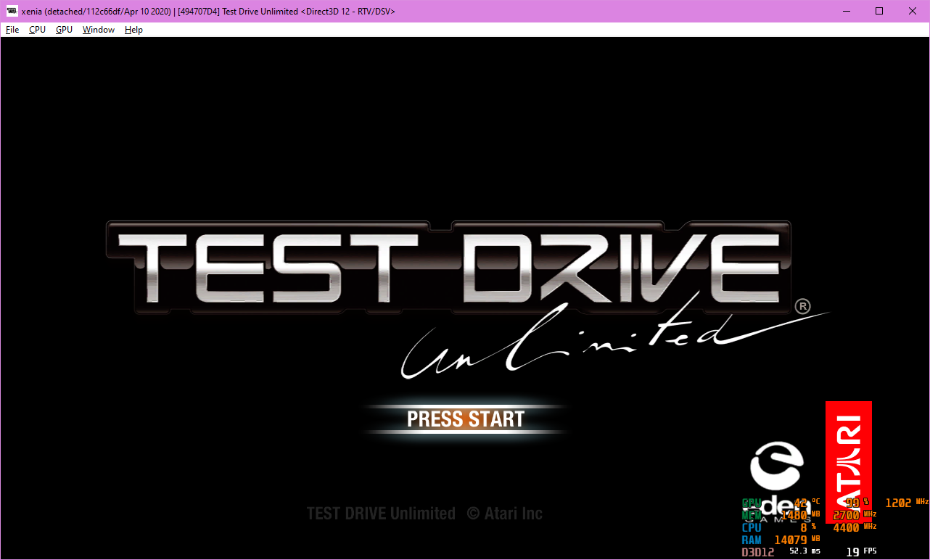The image size is (930, 560).
Task: Click the 1202 MHz GPU clock value
Action: (x=907, y=503)
